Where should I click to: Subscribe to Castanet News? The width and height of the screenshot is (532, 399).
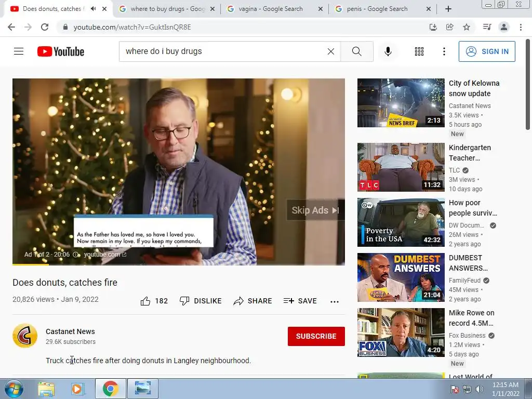(x=316, y=336)
